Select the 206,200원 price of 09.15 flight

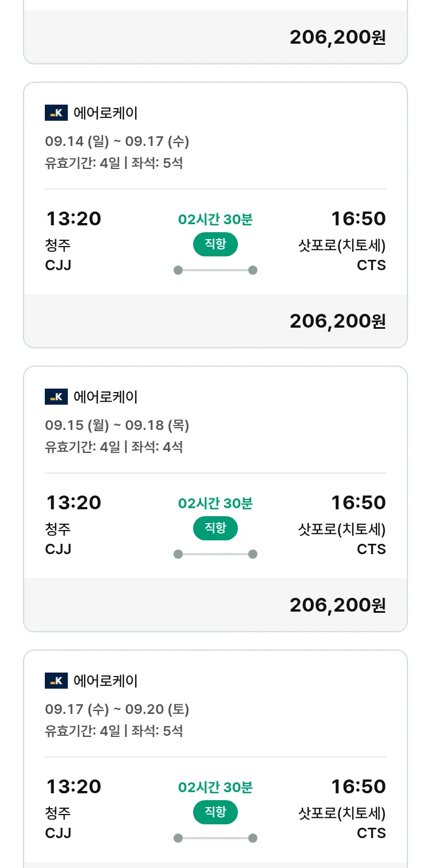click(x=337, y=605)
